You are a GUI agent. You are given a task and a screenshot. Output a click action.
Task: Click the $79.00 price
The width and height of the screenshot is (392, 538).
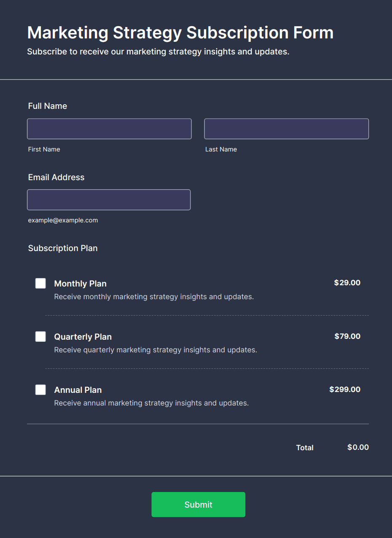tap(347, 336)
